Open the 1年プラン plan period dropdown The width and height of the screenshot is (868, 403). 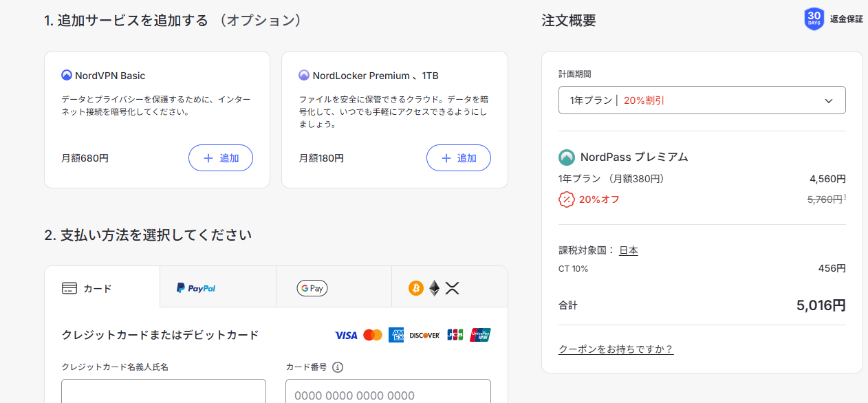[x=702, y=100]
